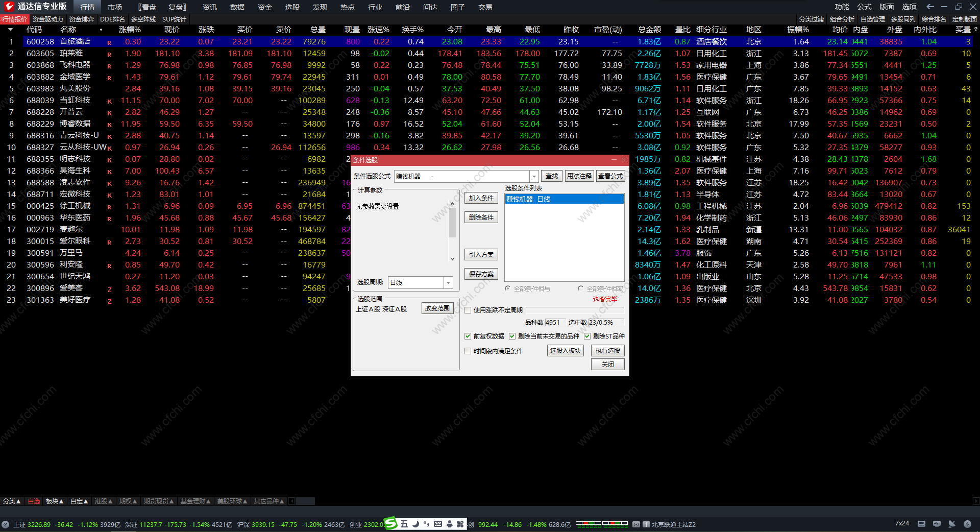Expand 基金理财 bottom tab menu

coord(195,501)
